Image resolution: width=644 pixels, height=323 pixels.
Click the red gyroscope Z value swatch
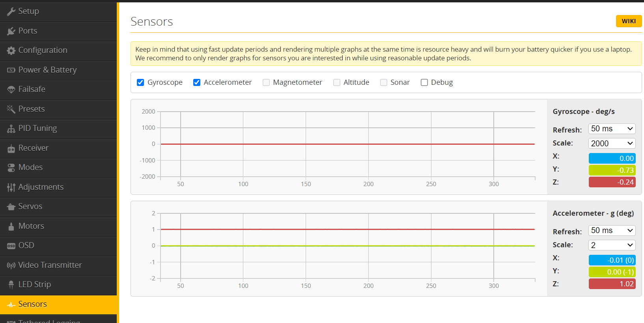612,182
